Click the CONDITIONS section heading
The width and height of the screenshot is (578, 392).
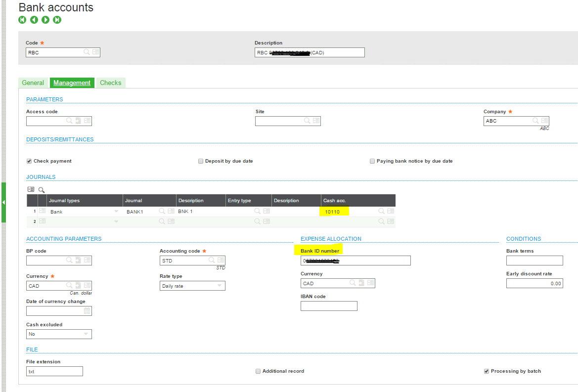[x=524, y=239]
